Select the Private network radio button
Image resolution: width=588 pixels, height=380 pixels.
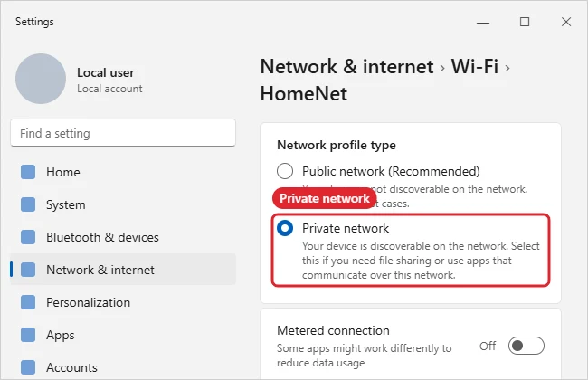(285, 228)
